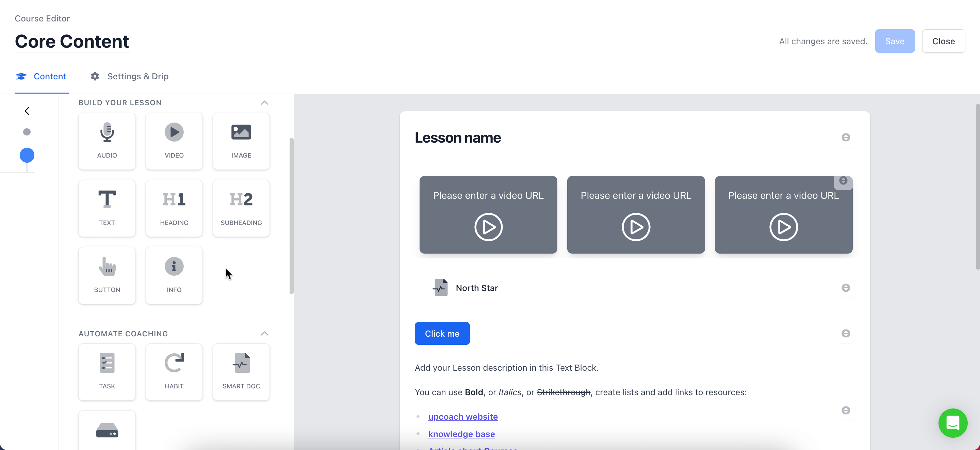Add a Habit block
This screenshot has width=980, height=450.
174,372
